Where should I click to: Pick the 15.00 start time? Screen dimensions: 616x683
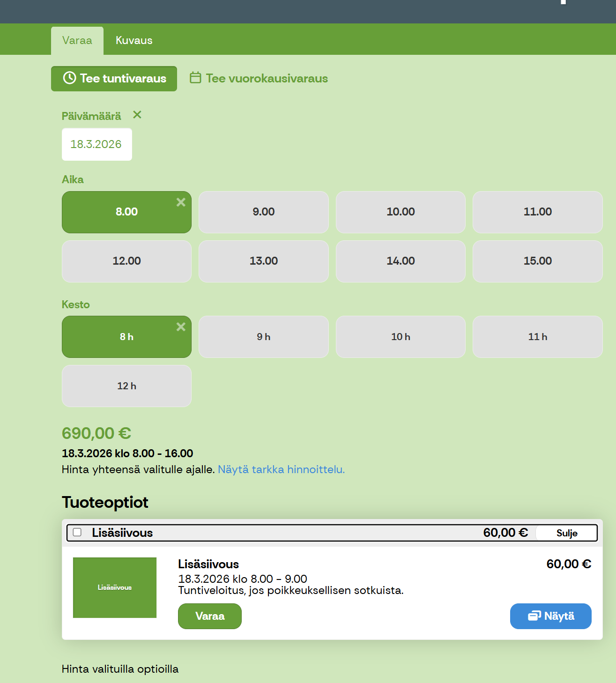pos(538,261)
